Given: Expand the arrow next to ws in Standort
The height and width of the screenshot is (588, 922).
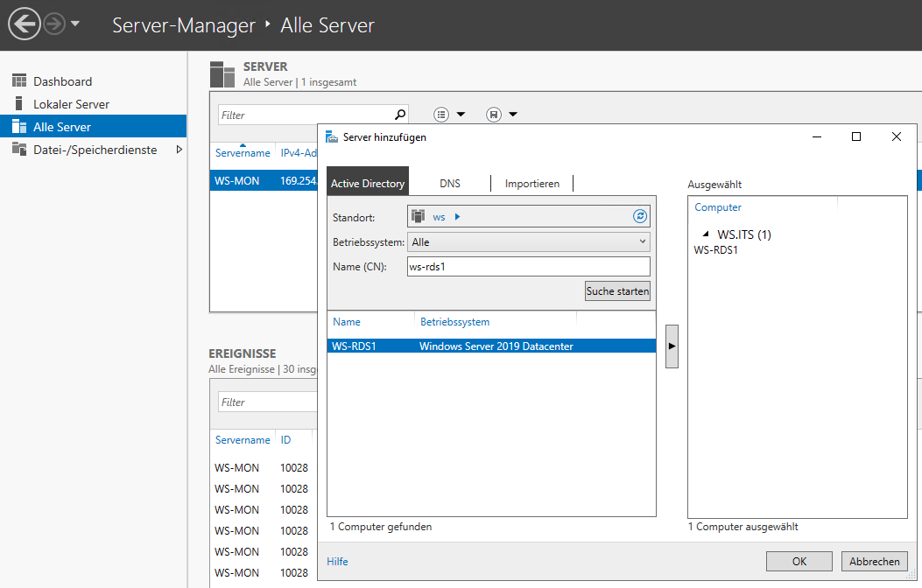Looking at the screenshot, I should (x=457, y=217).
